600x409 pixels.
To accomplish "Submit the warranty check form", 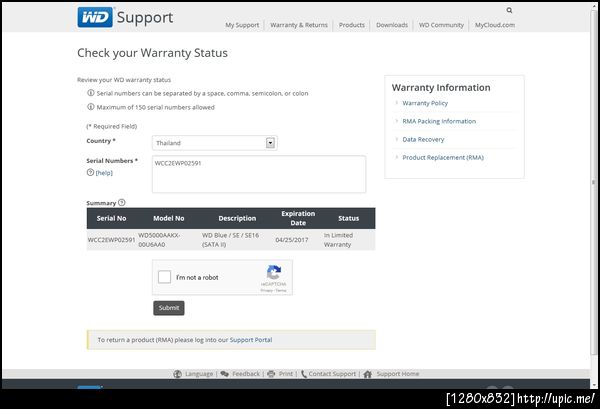I will (169, 308).
